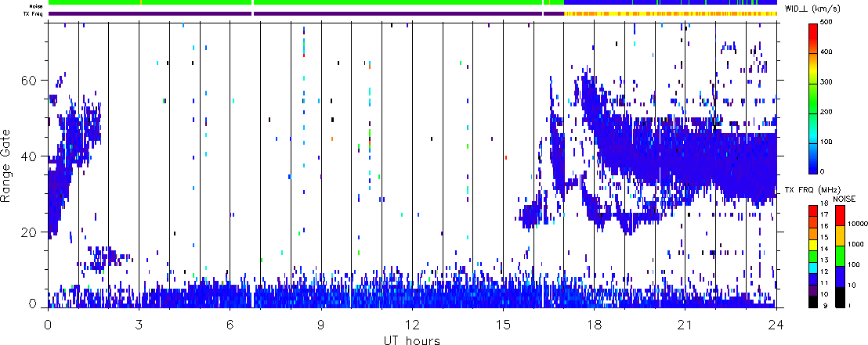The height and width of the screenshot is (345, 868).
Task: Click the 'UT hours' x-axis title
Action: coord(412,340)
